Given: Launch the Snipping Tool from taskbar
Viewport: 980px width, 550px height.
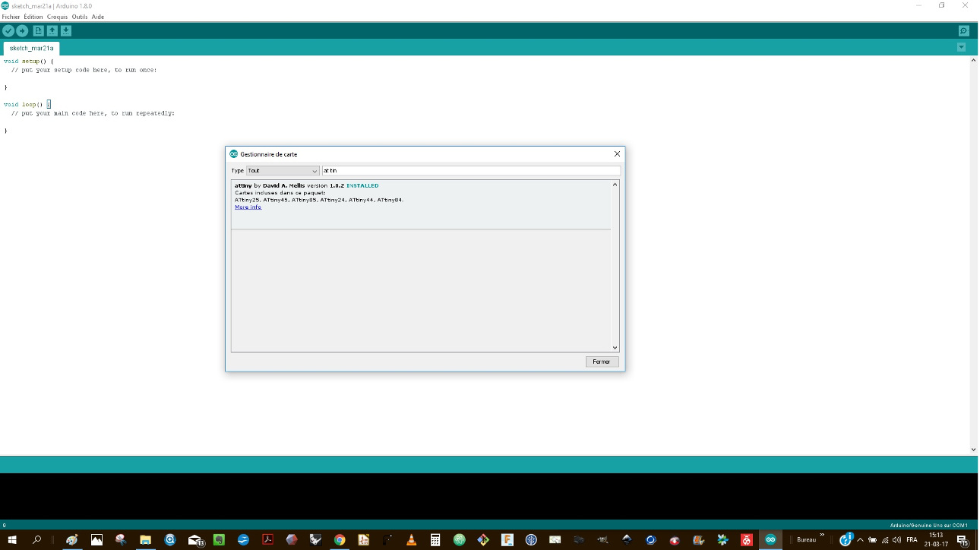Looking at the screenshot, I should (x=121, y=540).
